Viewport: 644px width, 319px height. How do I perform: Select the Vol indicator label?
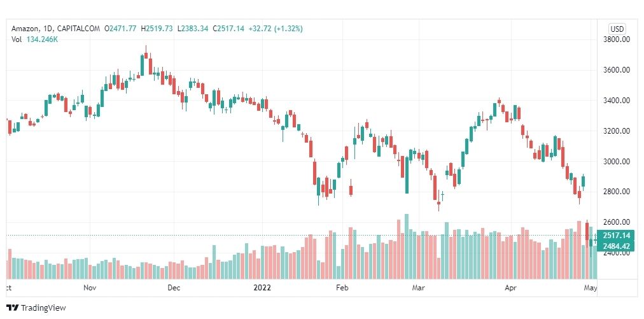pos(17,39)
